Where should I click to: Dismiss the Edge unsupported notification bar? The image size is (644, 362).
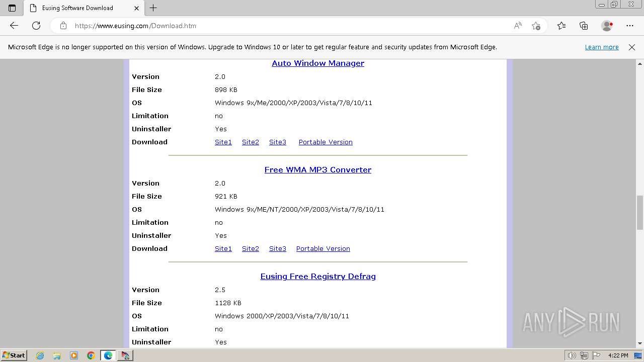point(632,47)
